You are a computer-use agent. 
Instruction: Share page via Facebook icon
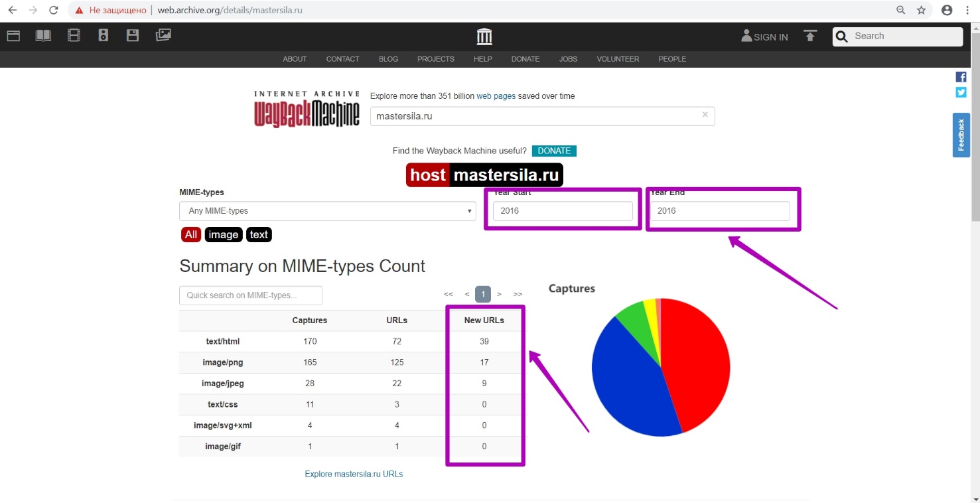(961, 77)
